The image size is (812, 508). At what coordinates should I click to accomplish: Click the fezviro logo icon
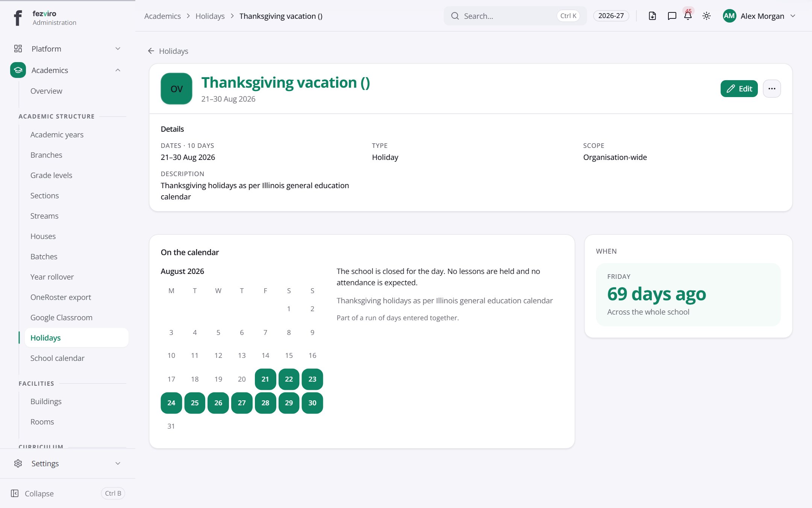click(x=18, y=18)
